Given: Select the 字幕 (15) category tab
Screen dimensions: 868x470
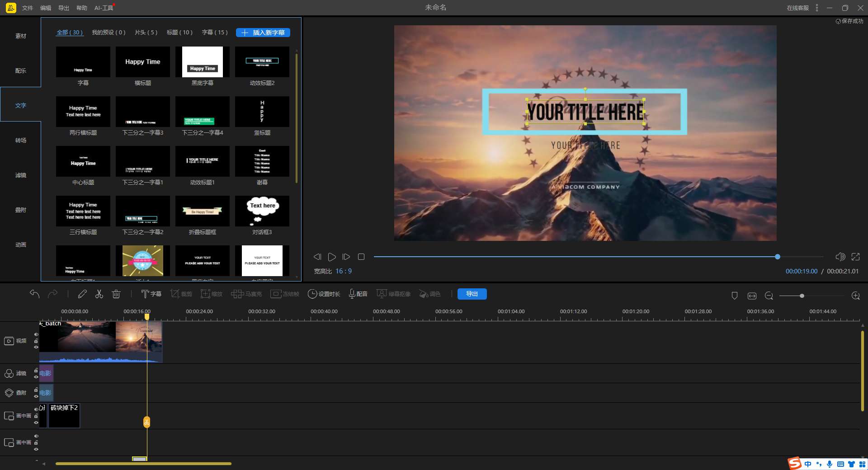Looking at the screenshot, I should (215, 33).
